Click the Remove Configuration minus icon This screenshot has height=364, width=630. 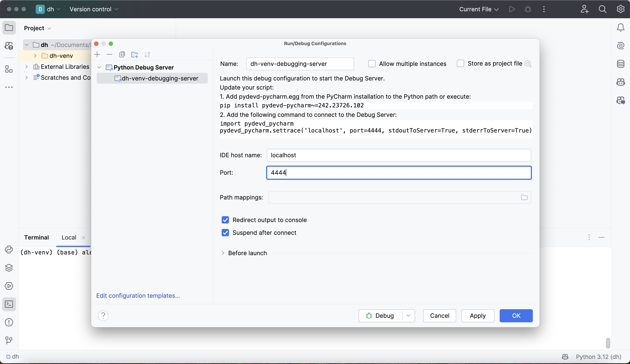[x=110, y=54]
